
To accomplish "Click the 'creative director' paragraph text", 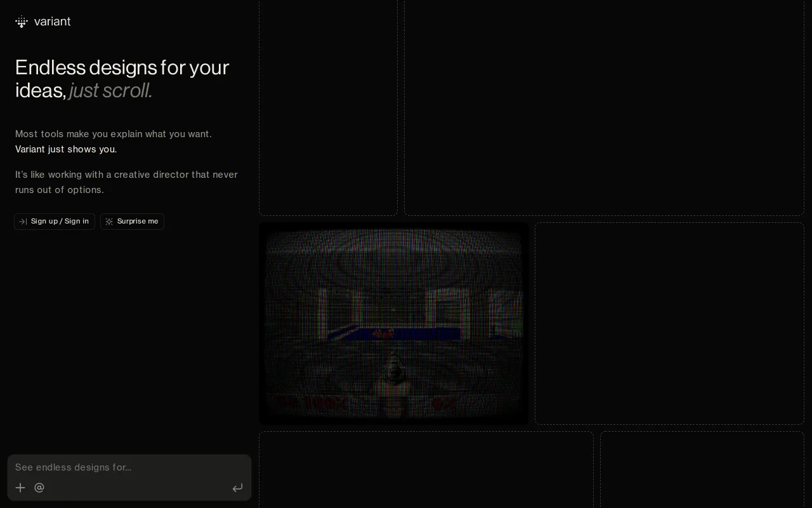I will tap(126, 182).
